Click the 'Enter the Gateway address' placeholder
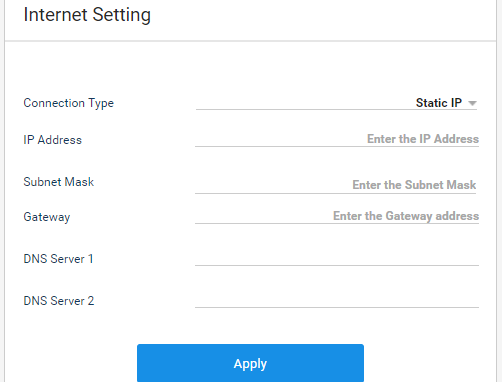The height and width of the screenshot is (382, 502). pyautogui.click(x=406, y=216)
